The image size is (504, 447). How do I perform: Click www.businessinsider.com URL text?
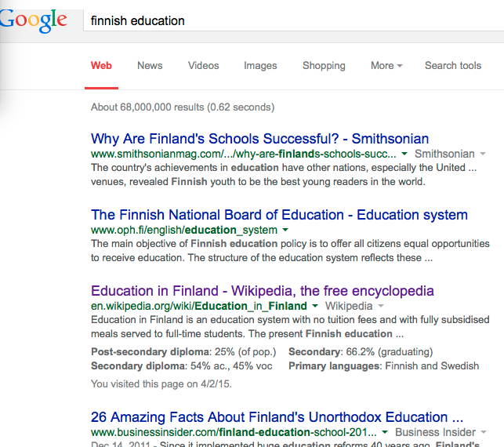[234, 433]
